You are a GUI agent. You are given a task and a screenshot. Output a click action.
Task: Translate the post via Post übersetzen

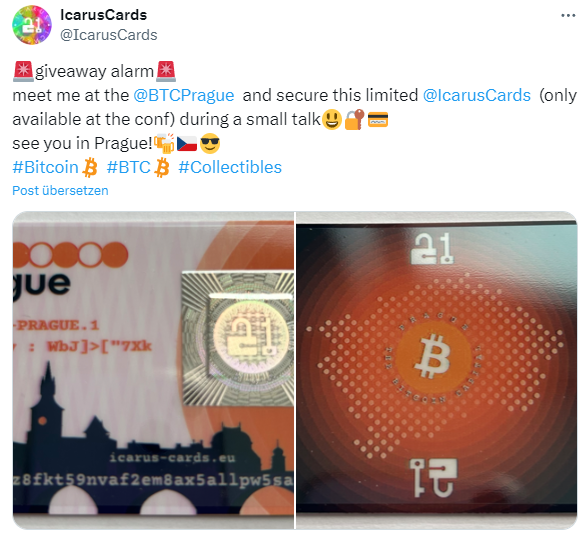60,190
